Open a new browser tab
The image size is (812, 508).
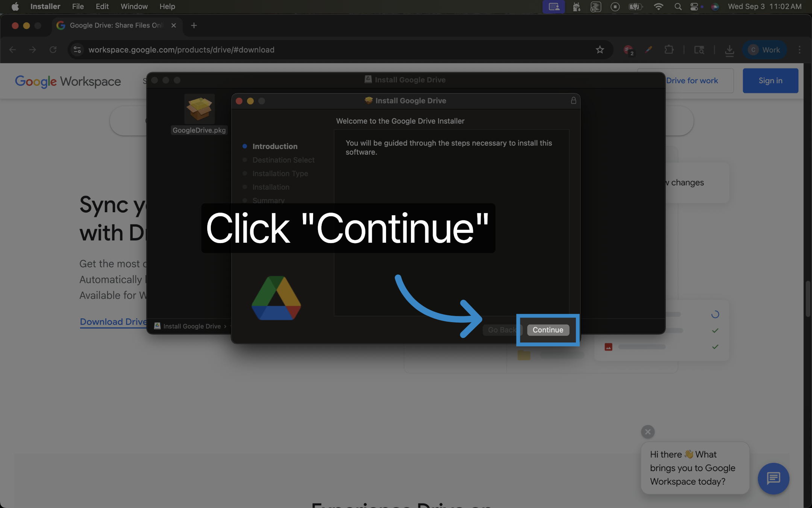tap(194, 26)
